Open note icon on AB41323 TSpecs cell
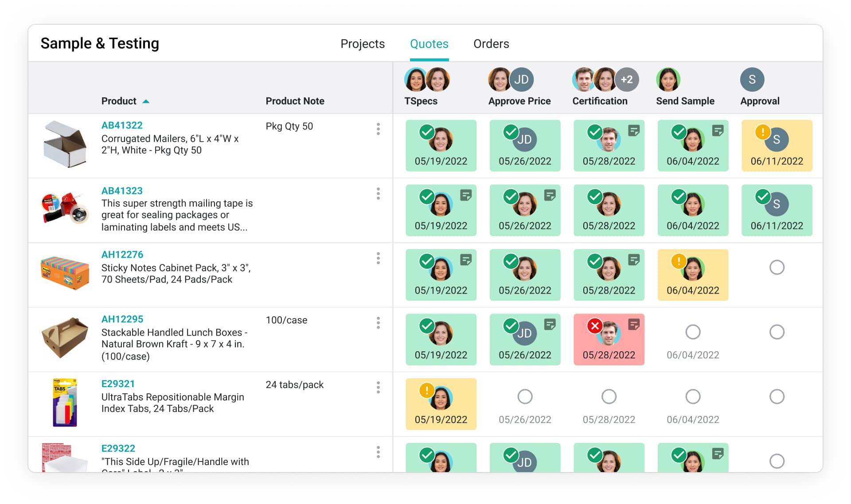Viewport: 851px width, 504px height. pos(466,195)
